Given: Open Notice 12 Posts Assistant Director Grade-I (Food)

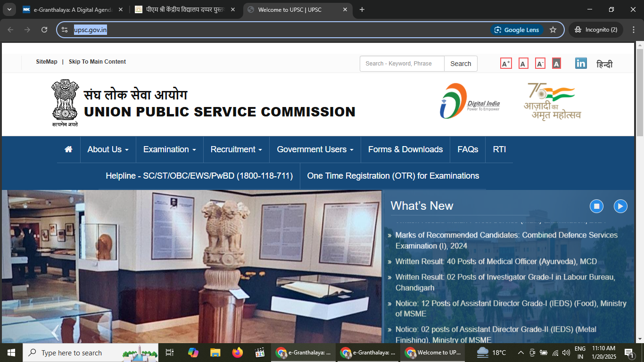Looking at the screenshot, I should coord(511,308).
